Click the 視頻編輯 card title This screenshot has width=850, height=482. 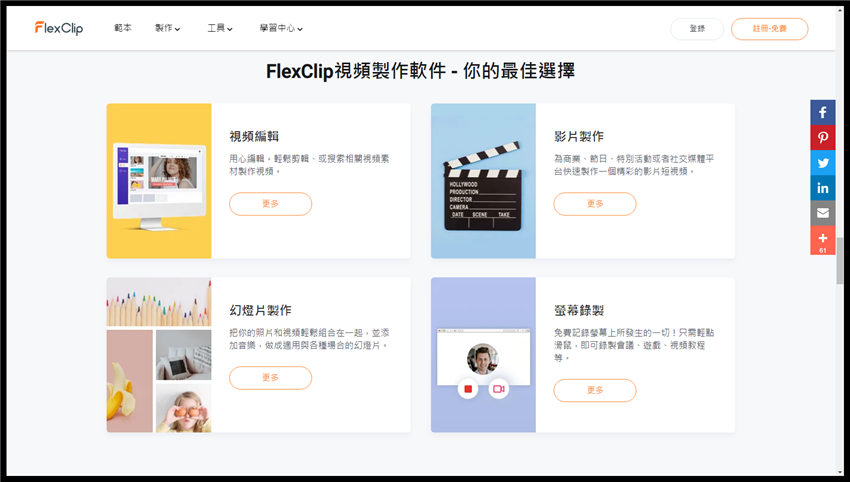[254, 137]
